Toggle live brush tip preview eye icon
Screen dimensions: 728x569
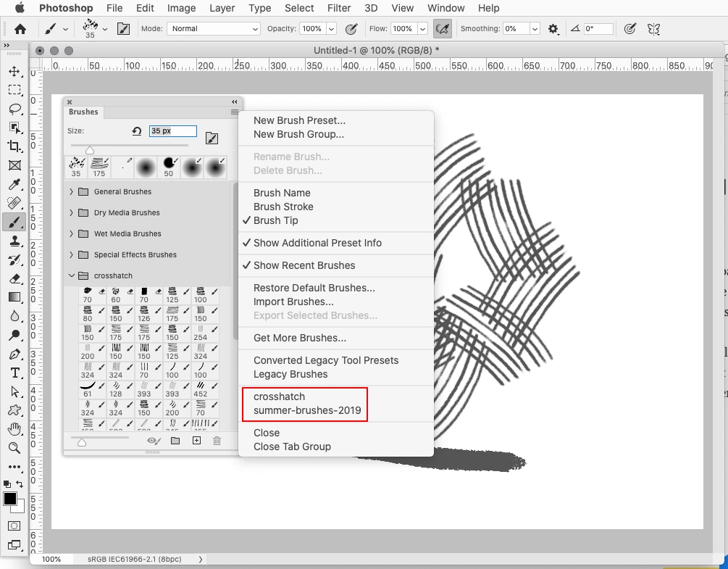pyautogui.click(x=154, y=441)
